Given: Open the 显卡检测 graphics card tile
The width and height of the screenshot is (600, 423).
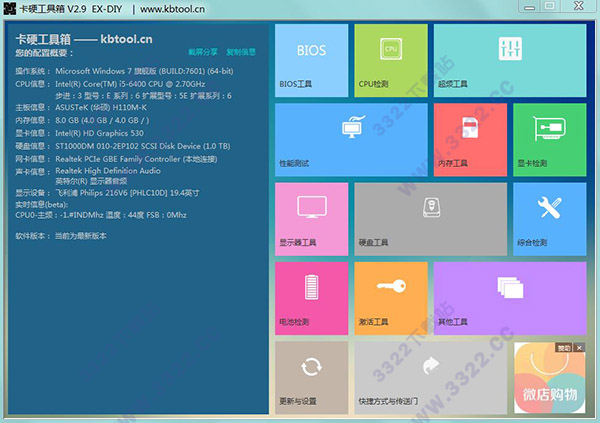Looking at the screenshot, I should click(x=549, y=140).
